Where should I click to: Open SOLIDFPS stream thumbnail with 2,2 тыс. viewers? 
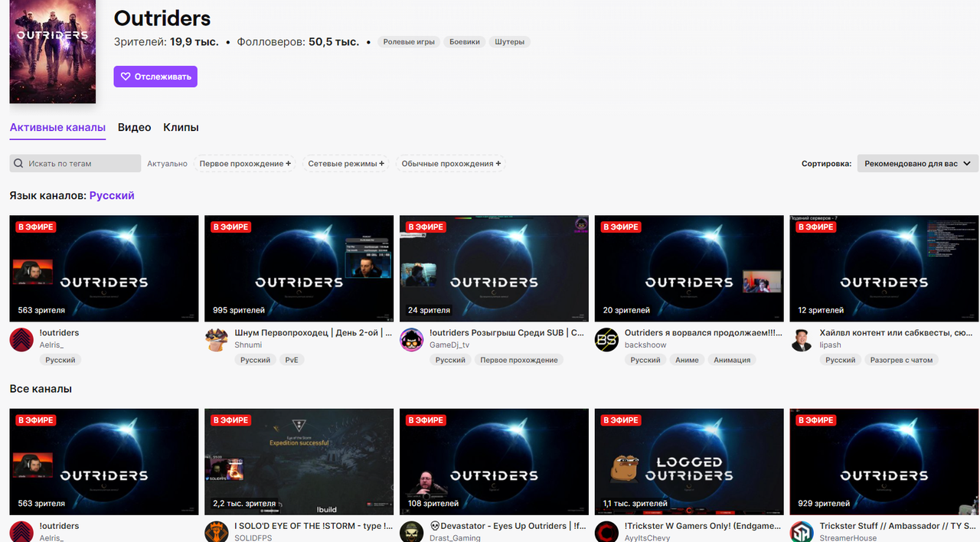tap(299, 462)
